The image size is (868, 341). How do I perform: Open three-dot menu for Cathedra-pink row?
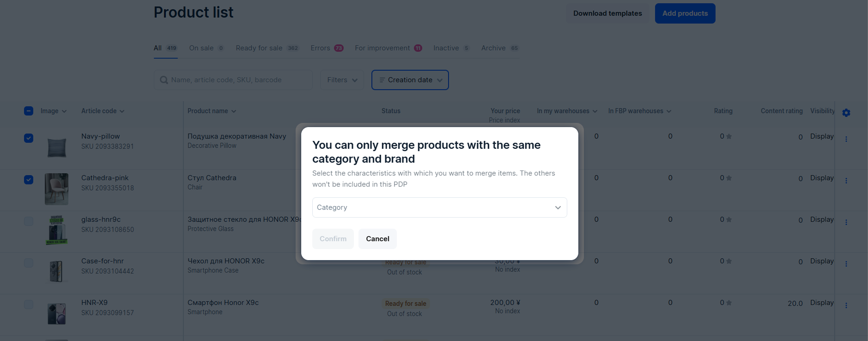pyautogui.click(x=846, y=181)
